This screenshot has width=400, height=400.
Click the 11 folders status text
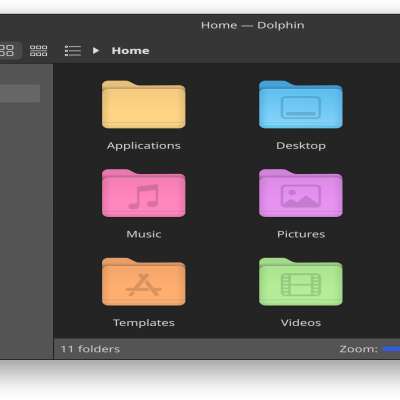(x=90, y=349)
